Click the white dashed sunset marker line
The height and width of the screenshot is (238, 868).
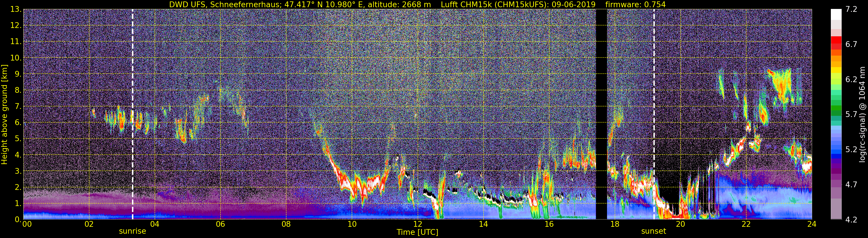pos(654,114)
